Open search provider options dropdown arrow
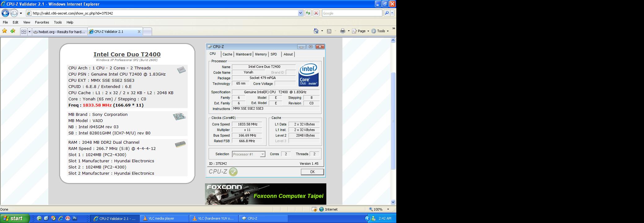 [x=392, y=13]
